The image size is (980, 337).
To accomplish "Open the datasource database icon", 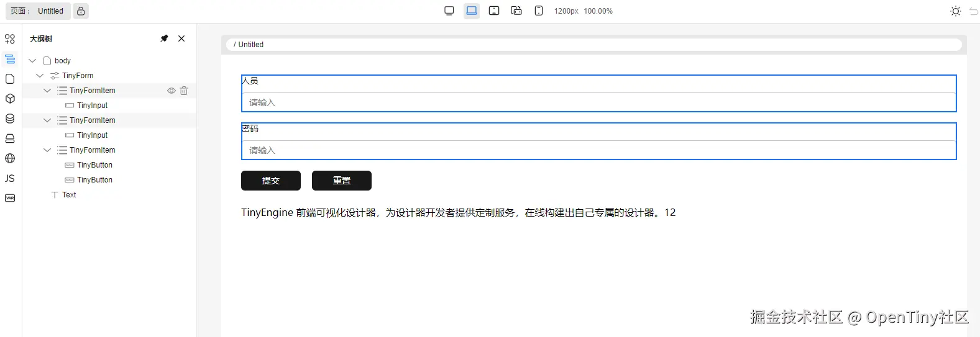I will click(10, 119).
